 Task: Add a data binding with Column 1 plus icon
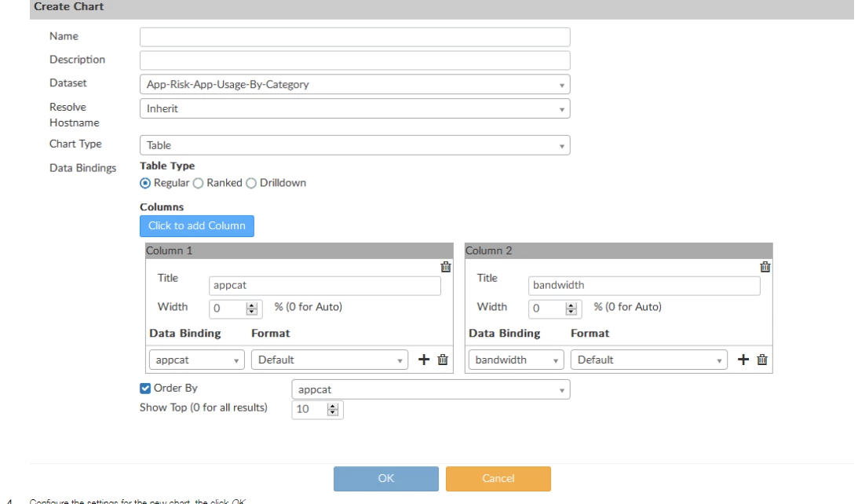point(424,360)
